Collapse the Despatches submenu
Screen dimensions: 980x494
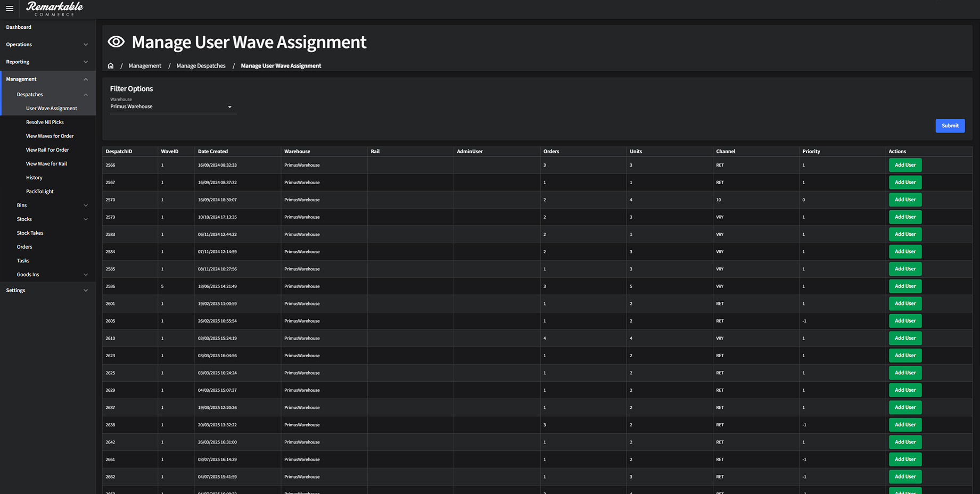[x=48, y=95]
